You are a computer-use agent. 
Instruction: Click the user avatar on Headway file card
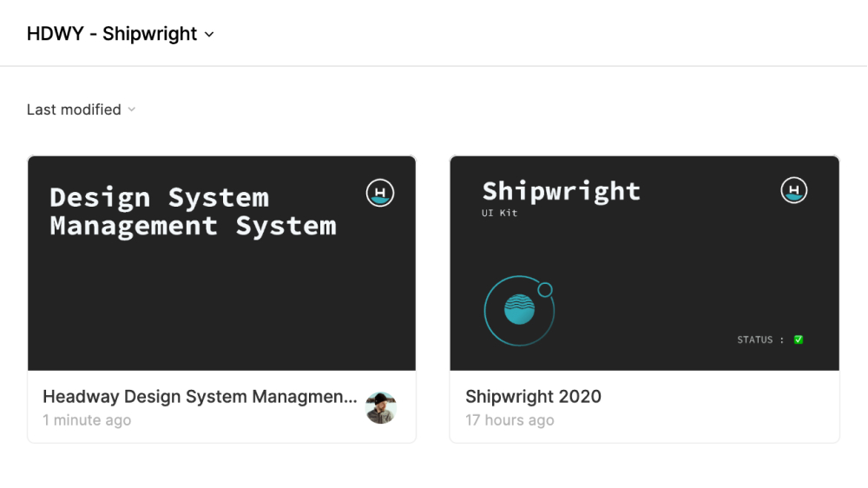(x=381, y=408)
